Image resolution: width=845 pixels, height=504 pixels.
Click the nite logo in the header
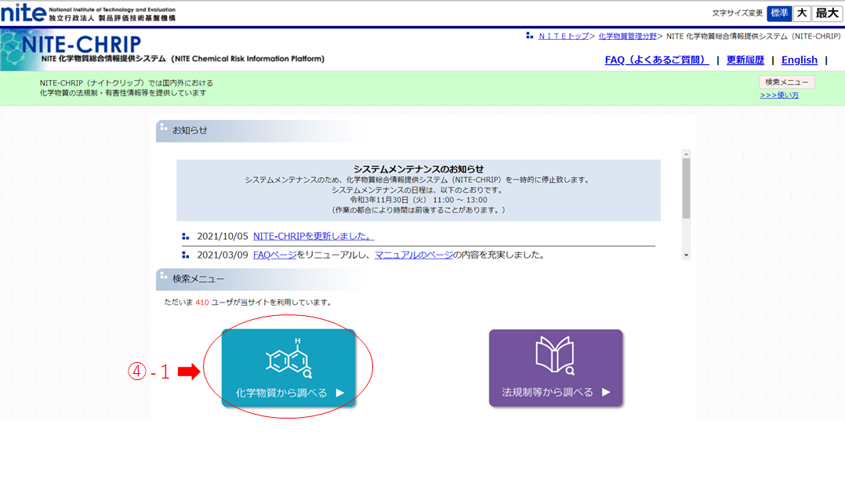(24, 12)
